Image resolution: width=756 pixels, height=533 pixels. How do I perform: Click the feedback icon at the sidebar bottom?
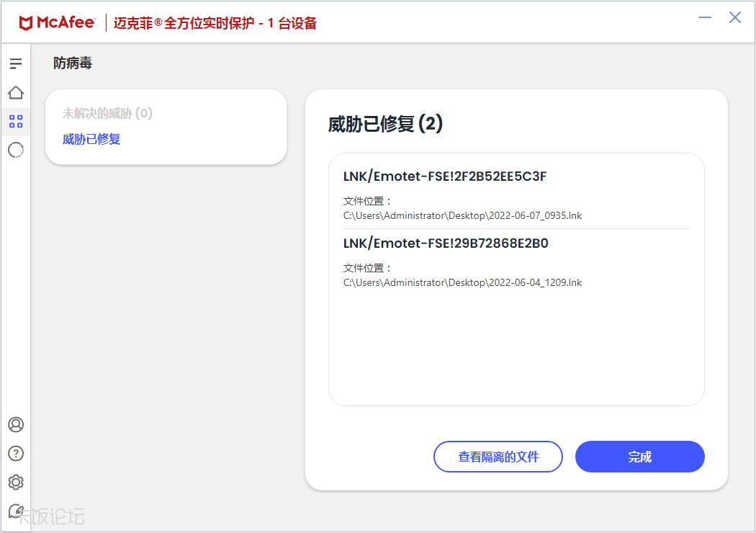tap(16, 511)
